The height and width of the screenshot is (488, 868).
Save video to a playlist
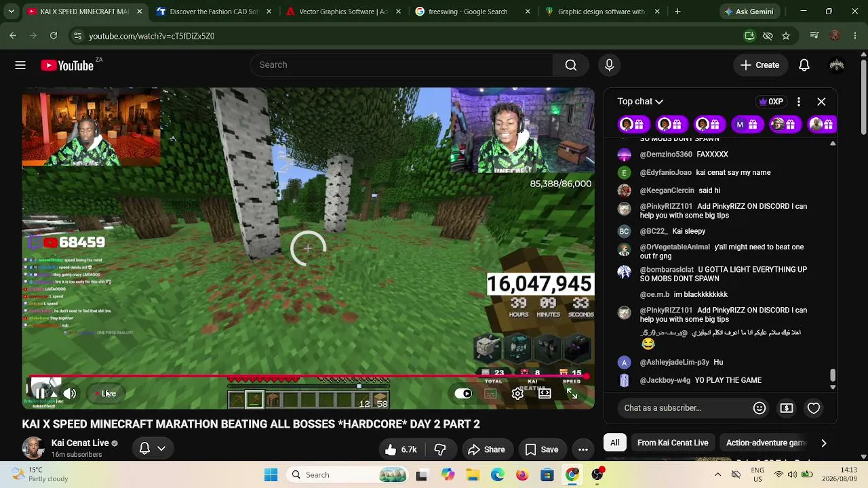tap(541, 449)
